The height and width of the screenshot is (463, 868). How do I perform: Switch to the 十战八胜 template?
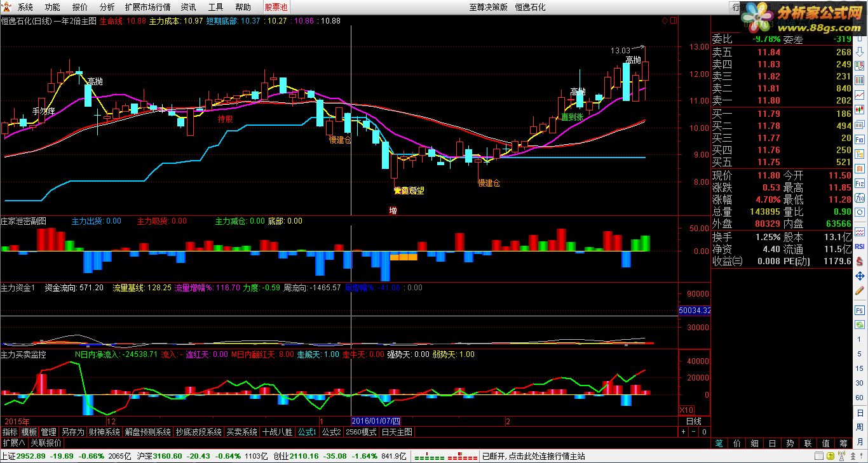click(278, 432)
